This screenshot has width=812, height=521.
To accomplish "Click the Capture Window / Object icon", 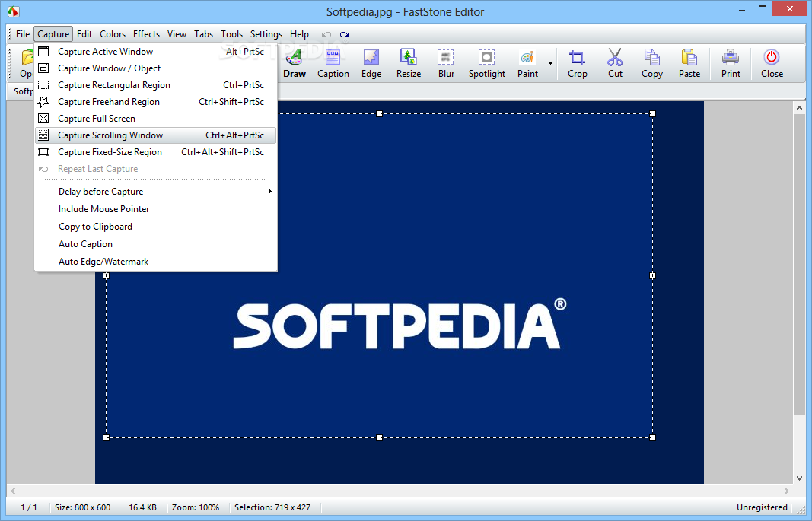I will click(x=43, y=68).
